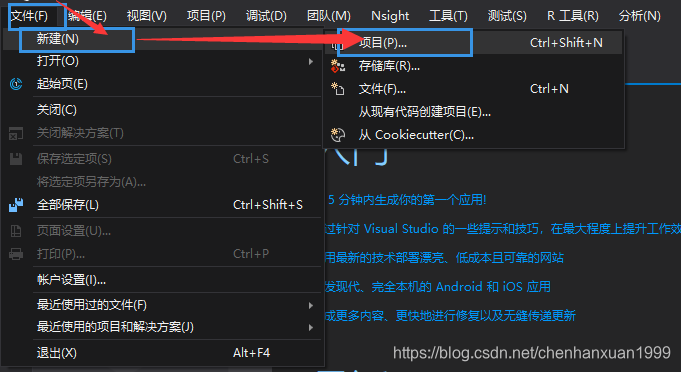Open the 调试(D) menu
The image size is (681, 372).
(x=266, y=16)
